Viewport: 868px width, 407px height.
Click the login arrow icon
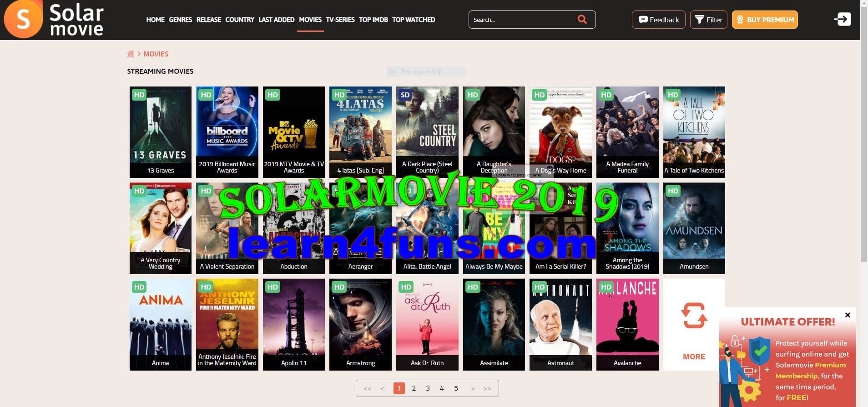coord(842,19)
